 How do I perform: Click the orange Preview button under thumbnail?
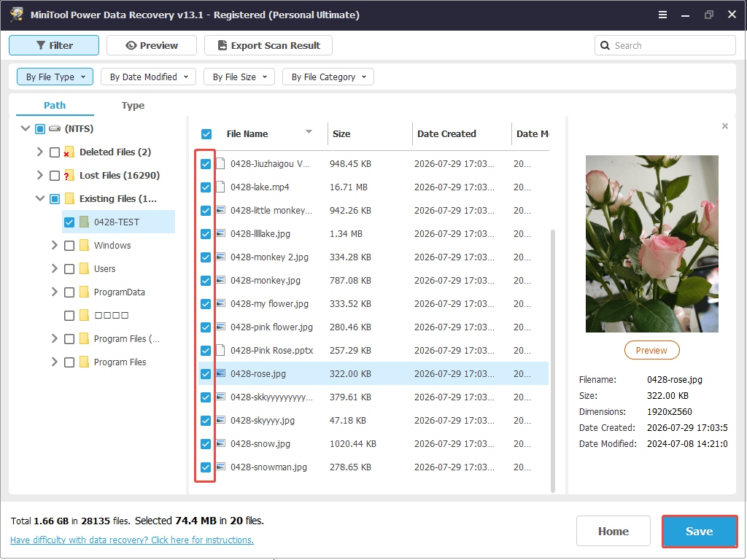(x=651, y=350)
